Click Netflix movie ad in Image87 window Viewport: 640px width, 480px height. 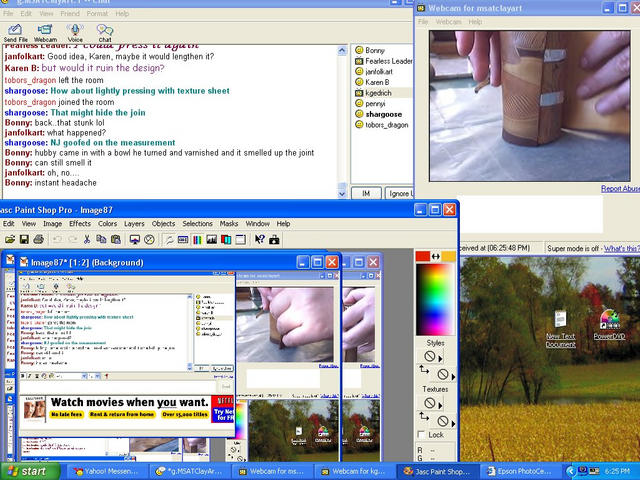(x=127, y=409)
